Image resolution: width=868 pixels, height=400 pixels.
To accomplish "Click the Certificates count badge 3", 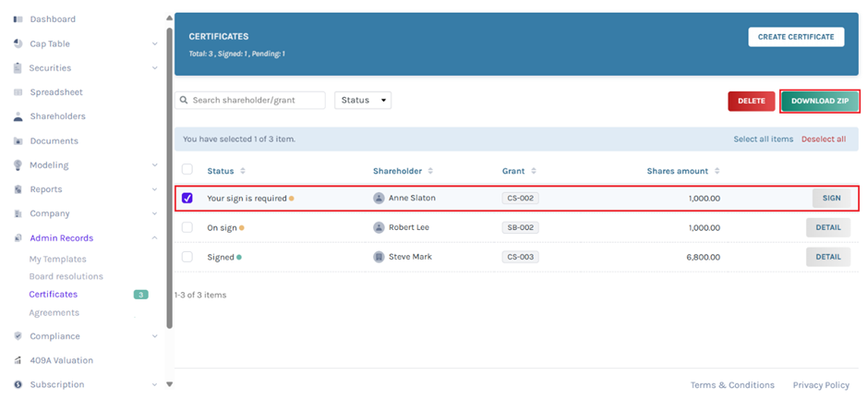I will 140,295.
